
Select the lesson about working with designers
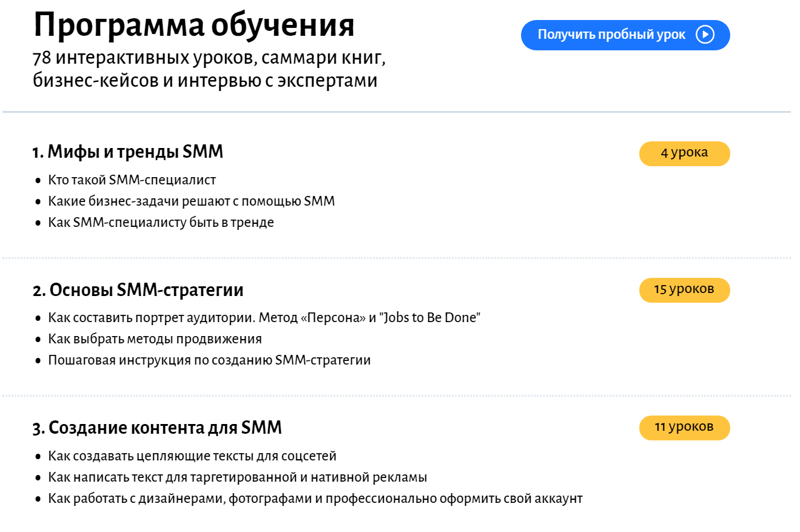tap(315, 499)
